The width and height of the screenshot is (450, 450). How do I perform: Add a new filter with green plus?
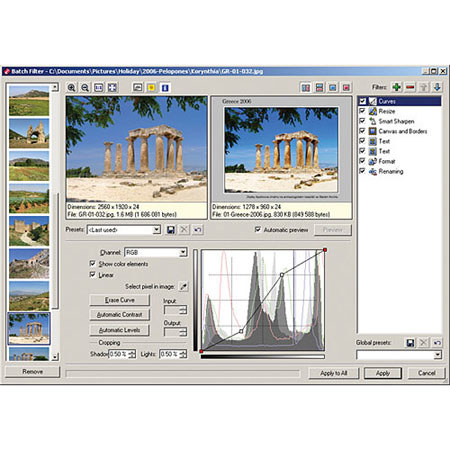pos(397,87)
